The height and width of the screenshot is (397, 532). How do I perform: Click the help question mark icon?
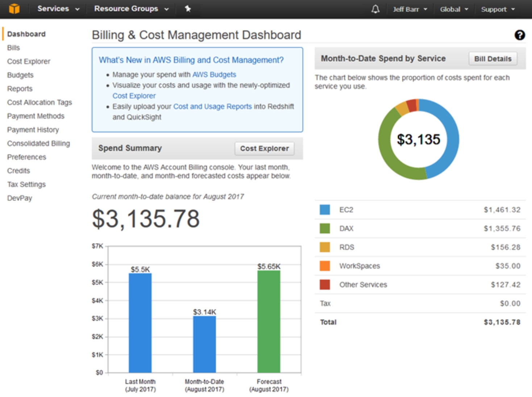[x=520, y=35]
